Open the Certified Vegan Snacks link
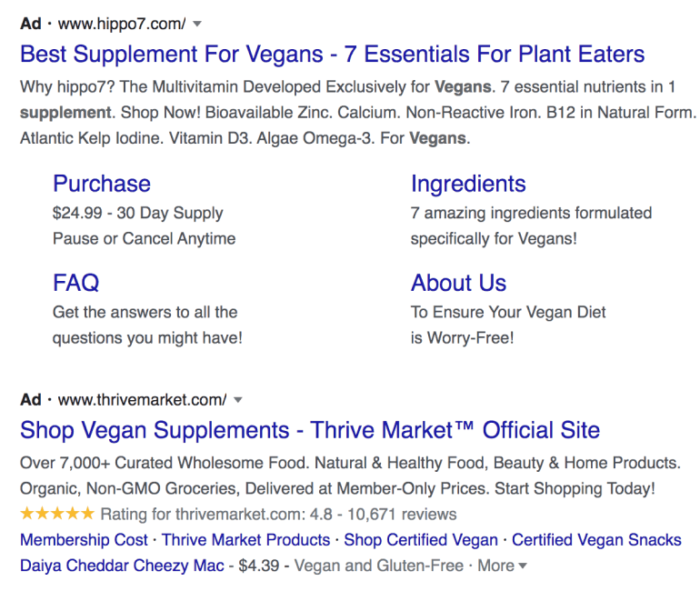The height and width of the screenshot is (591, 700). pos(596,540)
